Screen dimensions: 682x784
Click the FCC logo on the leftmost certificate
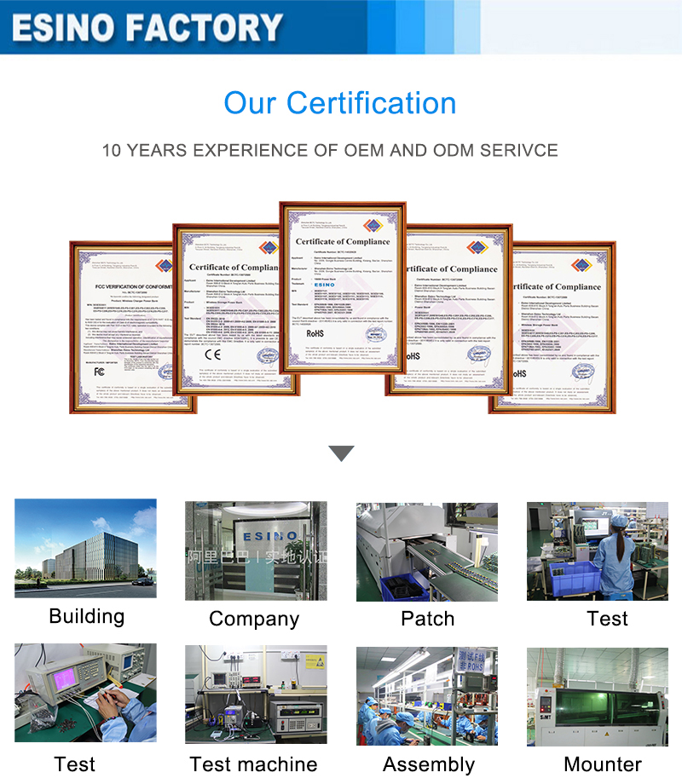[101, 371]
